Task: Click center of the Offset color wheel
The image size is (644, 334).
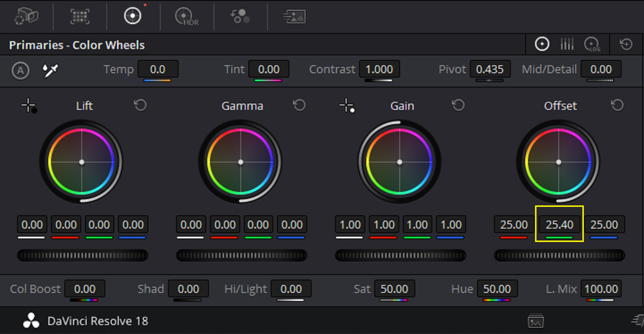Action: pyautogui.click(x=558, y=162)
